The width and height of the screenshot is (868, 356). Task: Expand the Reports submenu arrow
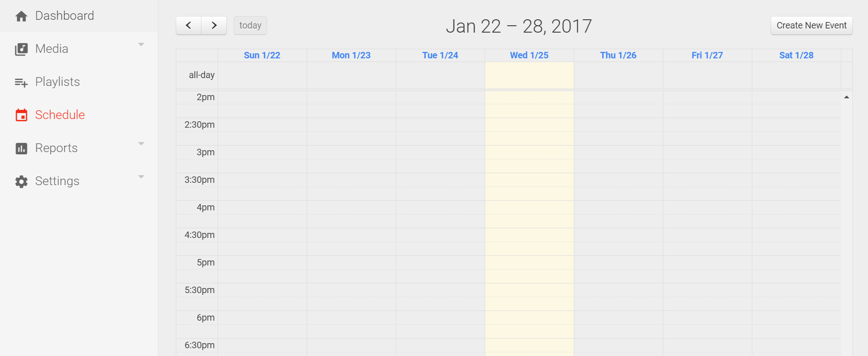141,144
